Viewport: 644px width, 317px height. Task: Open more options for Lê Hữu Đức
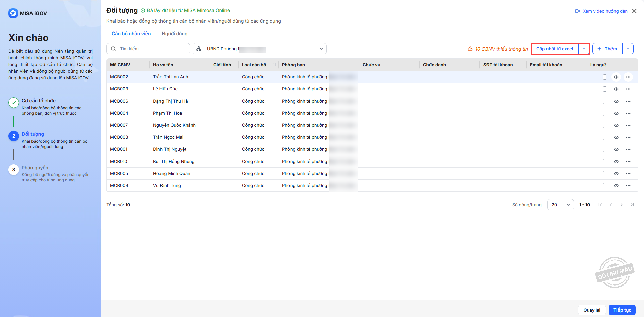click(x=628, y=89)
